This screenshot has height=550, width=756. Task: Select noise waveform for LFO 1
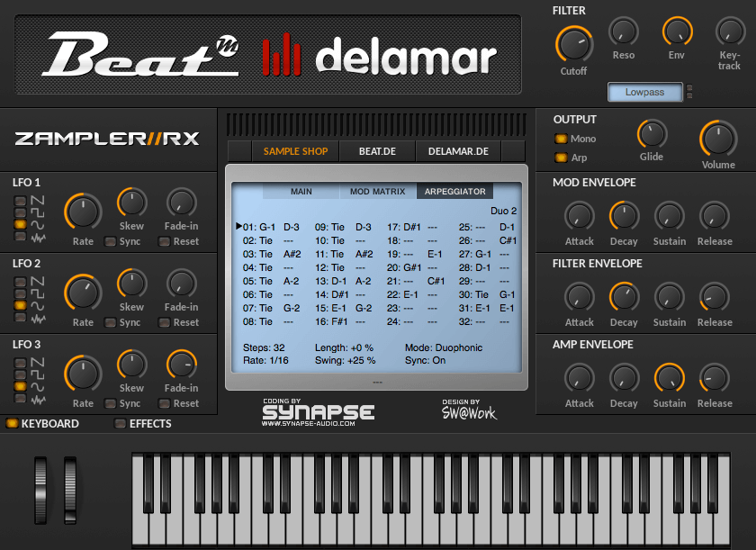point(20,236)
